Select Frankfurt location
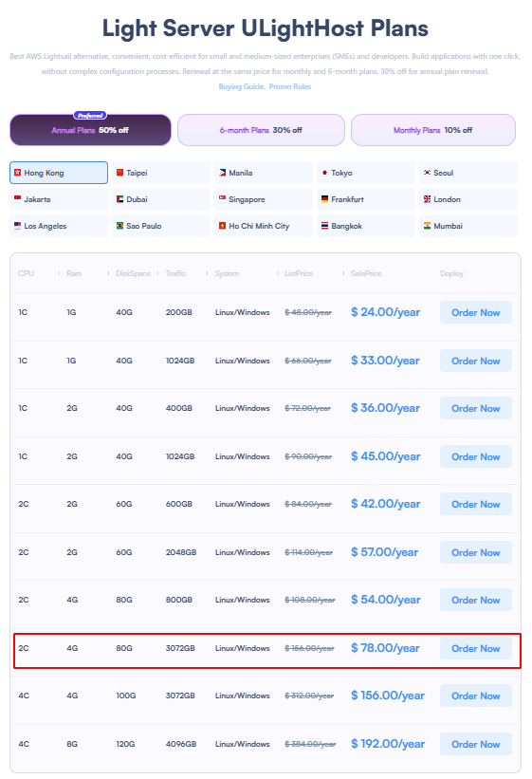 (x=366, y=199)
